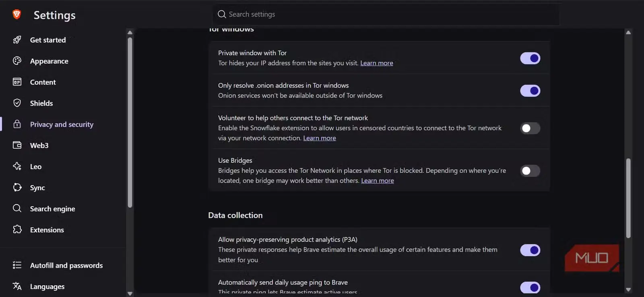Click the Brave lion logo icon
This screenshot has width=644, height=297.
pos(17,14)
